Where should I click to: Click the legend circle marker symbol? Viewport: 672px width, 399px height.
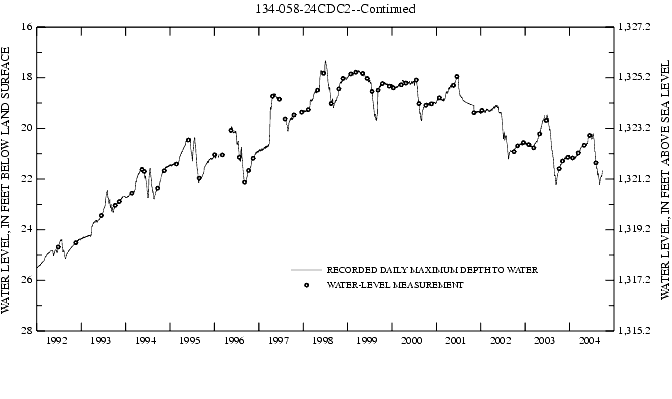point(306,285)
